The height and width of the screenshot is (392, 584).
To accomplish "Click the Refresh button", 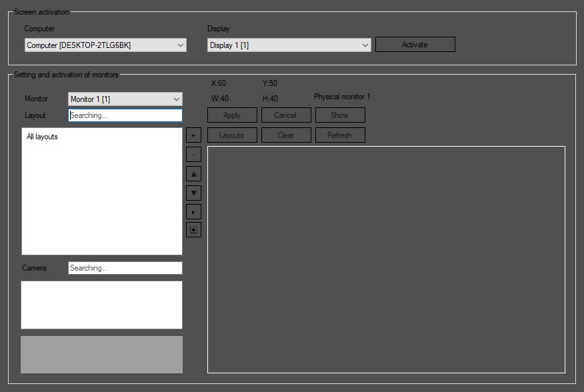I will (339, 135).
